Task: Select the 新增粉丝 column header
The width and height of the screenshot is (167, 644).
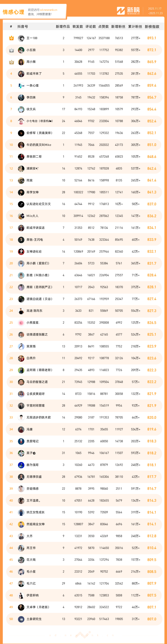Action: [118, 27]
